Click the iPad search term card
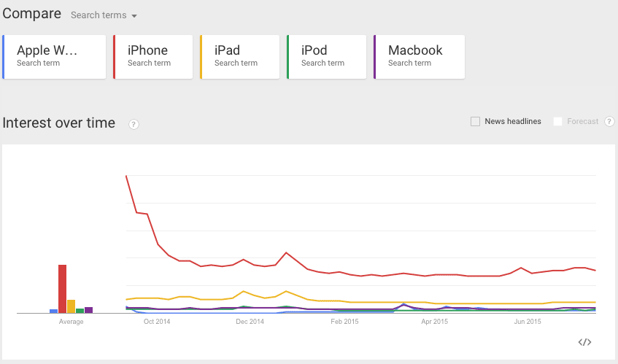The height and width of the screenshot is (364, 618). tap(240, 56)
